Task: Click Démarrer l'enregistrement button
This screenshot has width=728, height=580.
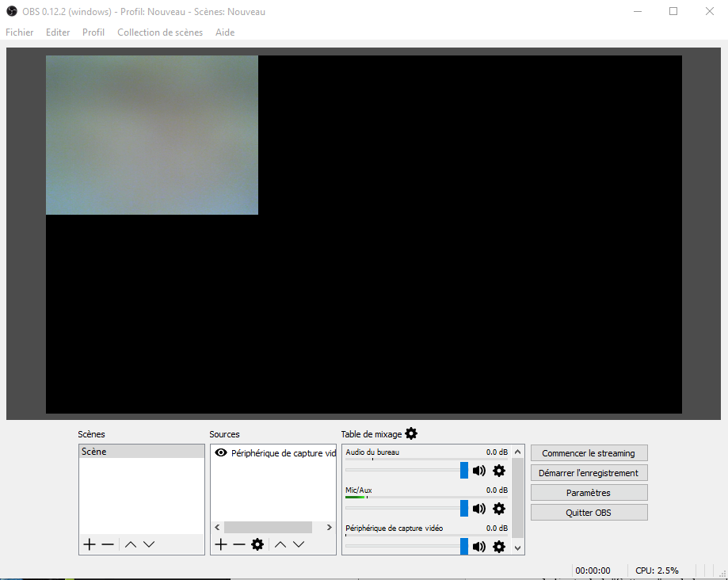Action: [x=589, y=473]
